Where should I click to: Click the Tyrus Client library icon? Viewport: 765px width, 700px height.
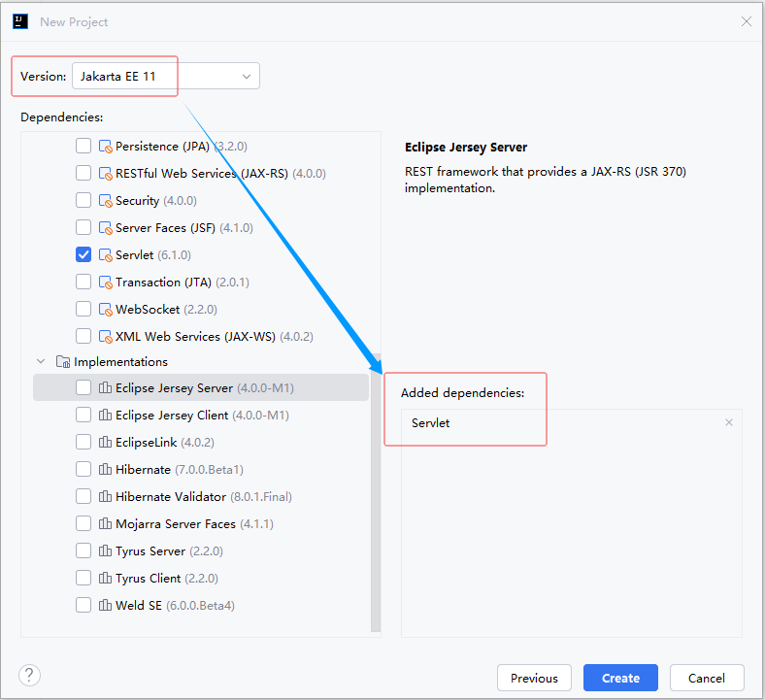pos(105,578)
